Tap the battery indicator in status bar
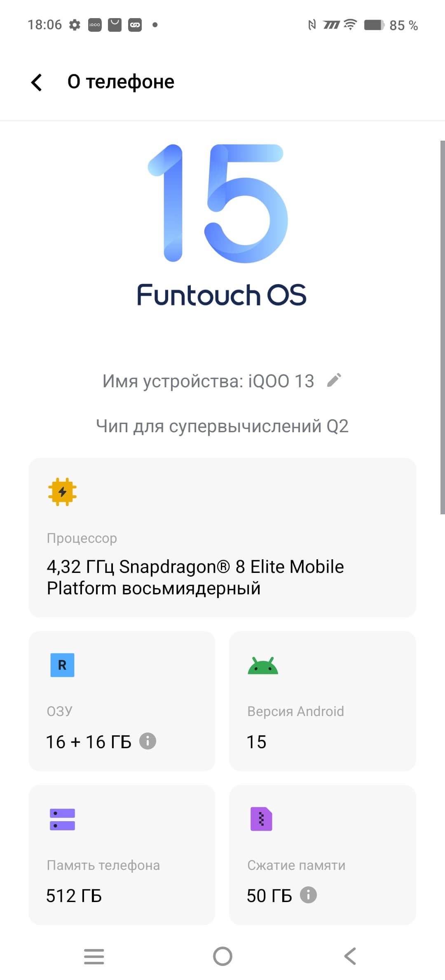 [x=374, y=25]
